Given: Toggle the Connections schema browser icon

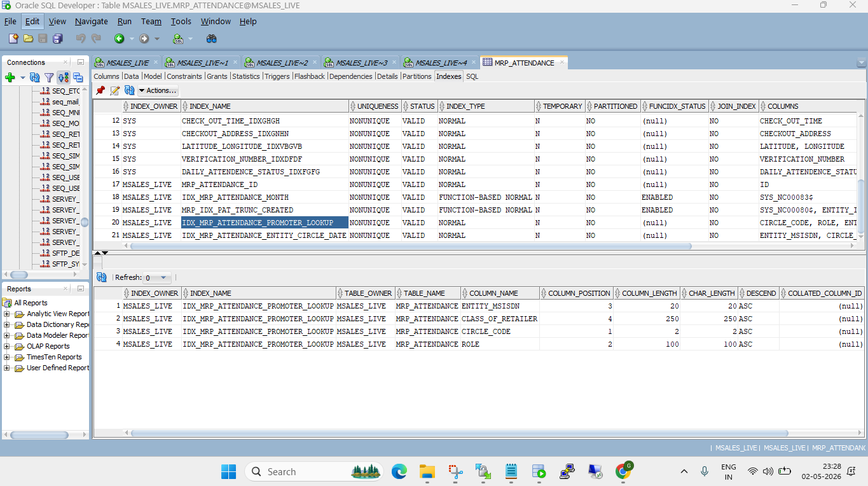Looking at the screenshot, I should (64, 78).
